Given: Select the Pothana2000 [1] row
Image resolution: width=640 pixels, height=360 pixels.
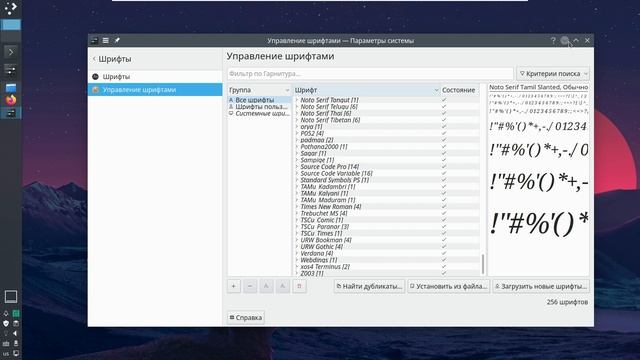Looking at the screenshot, I should click(x=387, y=147).
